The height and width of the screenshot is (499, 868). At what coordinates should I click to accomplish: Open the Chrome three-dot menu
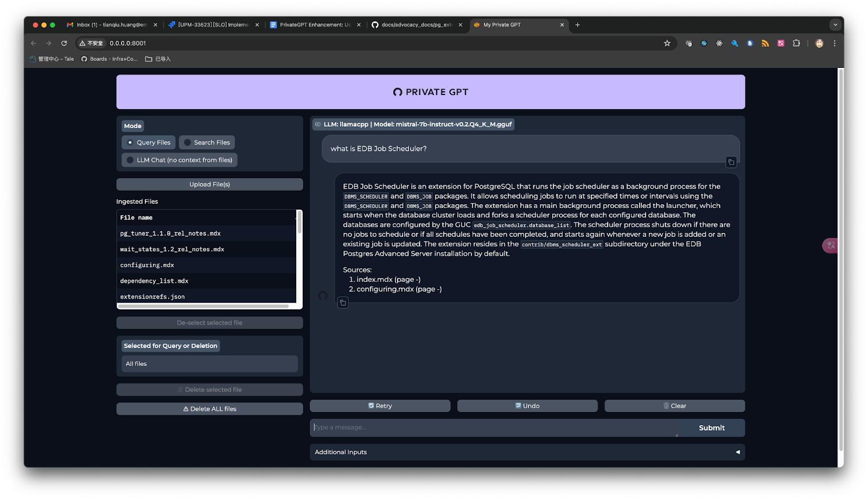point(834,43)
